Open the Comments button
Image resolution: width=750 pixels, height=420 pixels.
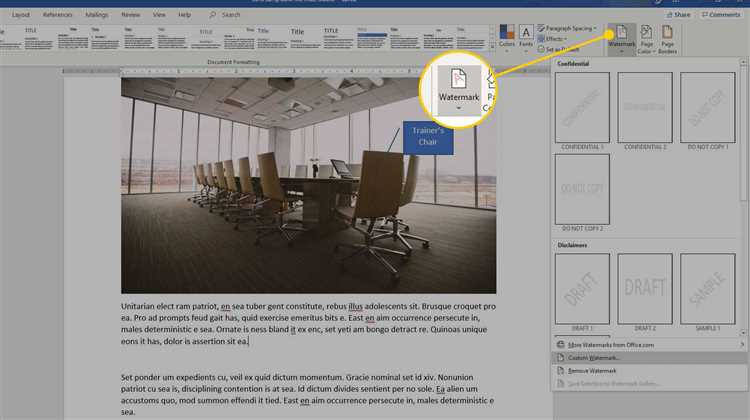pos(721,15)
